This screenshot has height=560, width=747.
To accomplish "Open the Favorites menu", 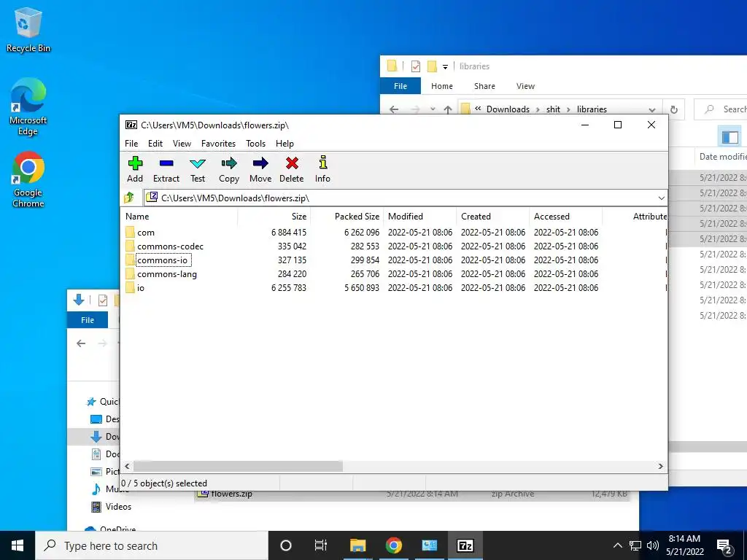I will click(x=218, y=144).
